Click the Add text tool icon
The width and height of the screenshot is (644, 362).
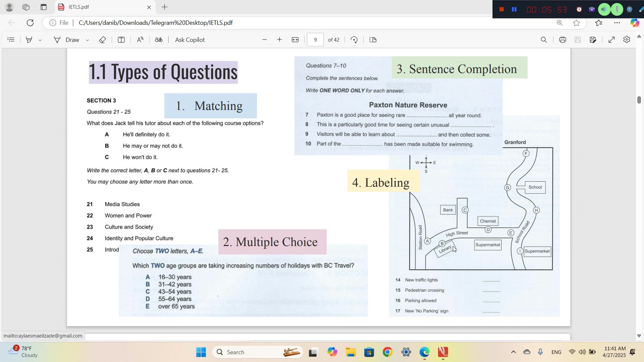pyautogui.click(x=121, y=40)
